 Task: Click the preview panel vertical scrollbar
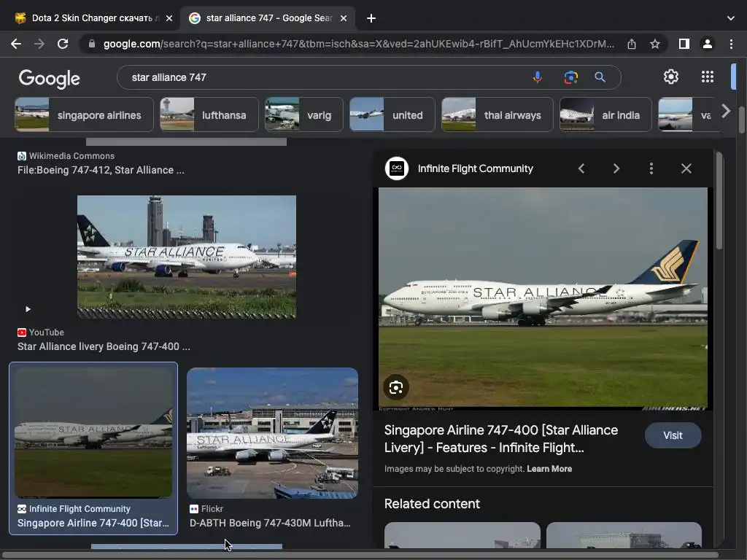pos(719,200)
